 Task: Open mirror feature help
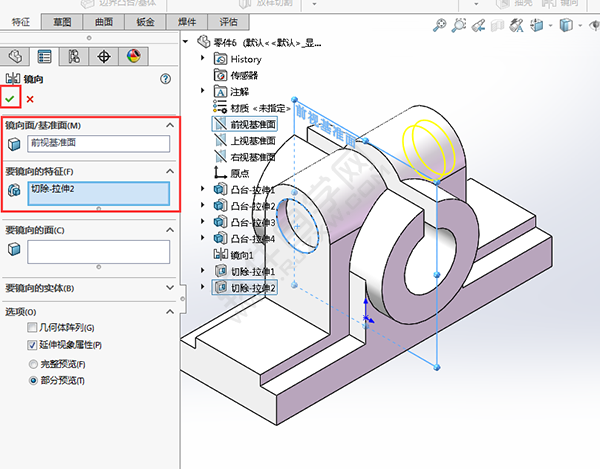click(x=165, y=79)
